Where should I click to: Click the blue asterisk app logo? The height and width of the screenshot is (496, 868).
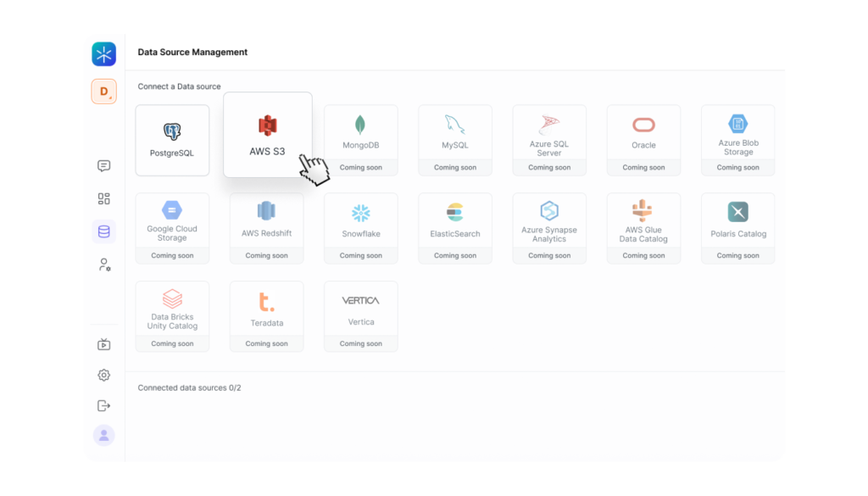pyautogui.click(x=103, y=54)
